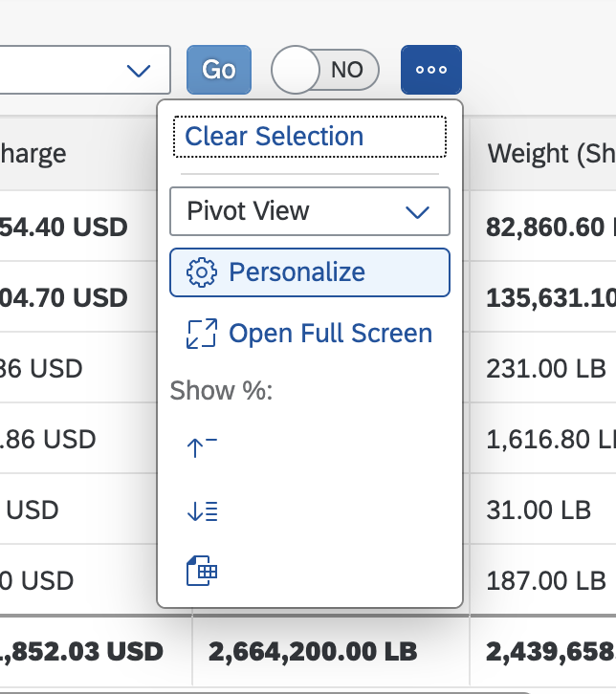Viewport: 616px width, 694px height.
Task: Select the 231.00 LB weight cell
Action: tap(545, 368)
